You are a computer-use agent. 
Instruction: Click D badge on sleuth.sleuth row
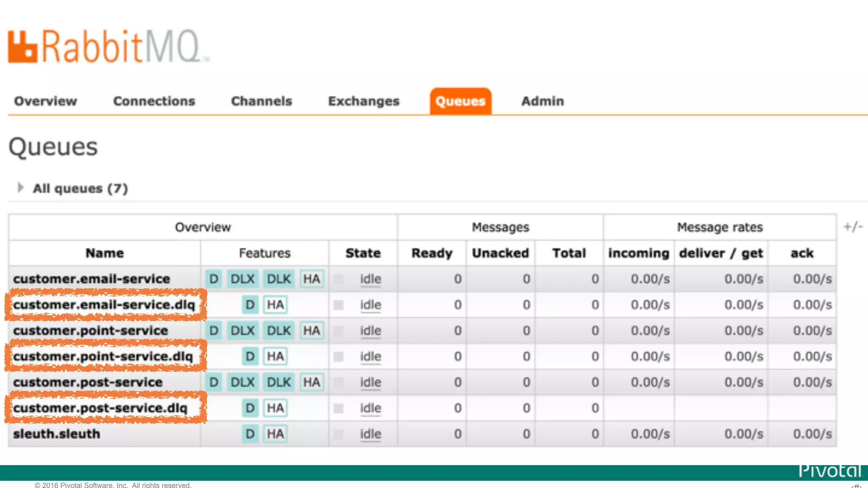point(250,434)
